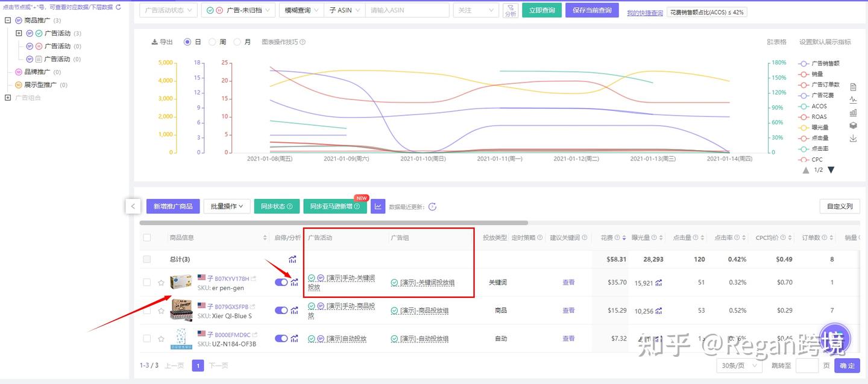Select the enabled 广告活动 (3) node
Image resolution: width=868 pixels, height=384 pixels.
click(57, 33)
